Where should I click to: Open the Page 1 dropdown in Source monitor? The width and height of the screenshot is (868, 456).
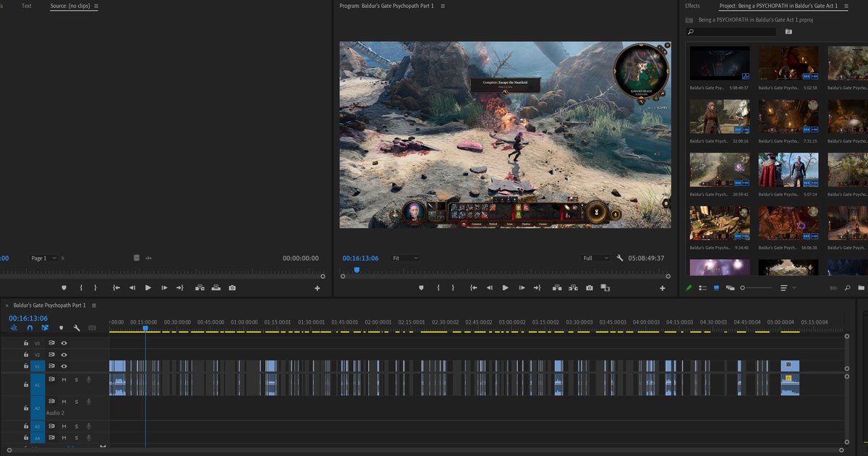click(x=44, y=258)
